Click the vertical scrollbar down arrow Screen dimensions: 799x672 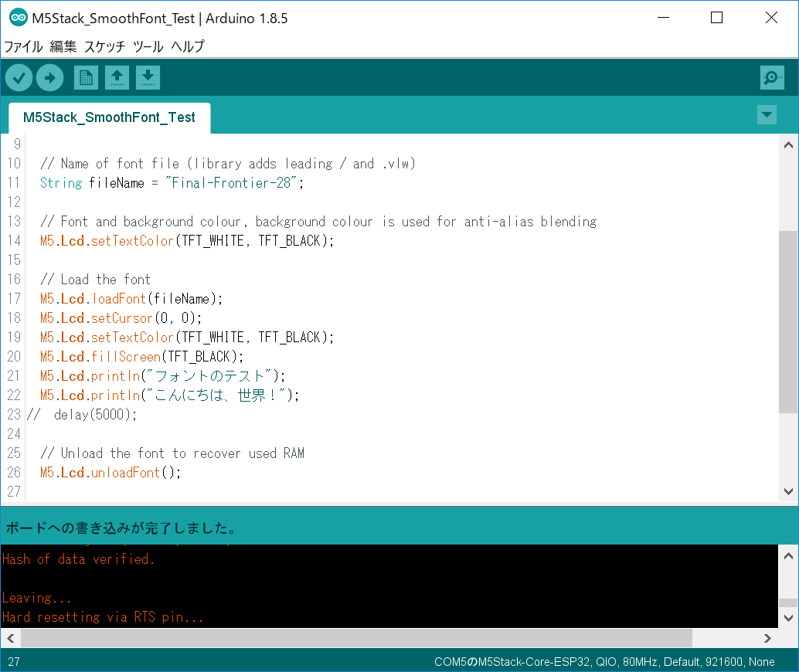coord(788,490)
